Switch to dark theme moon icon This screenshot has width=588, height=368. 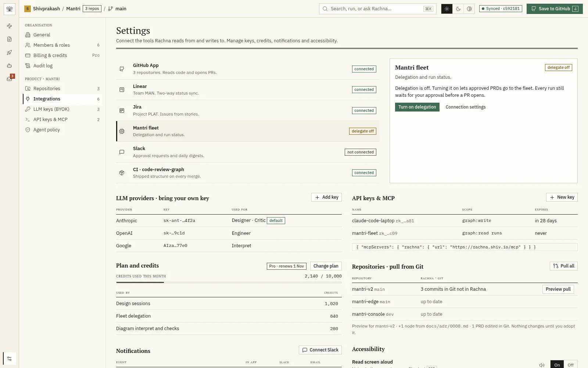point(458,9)
